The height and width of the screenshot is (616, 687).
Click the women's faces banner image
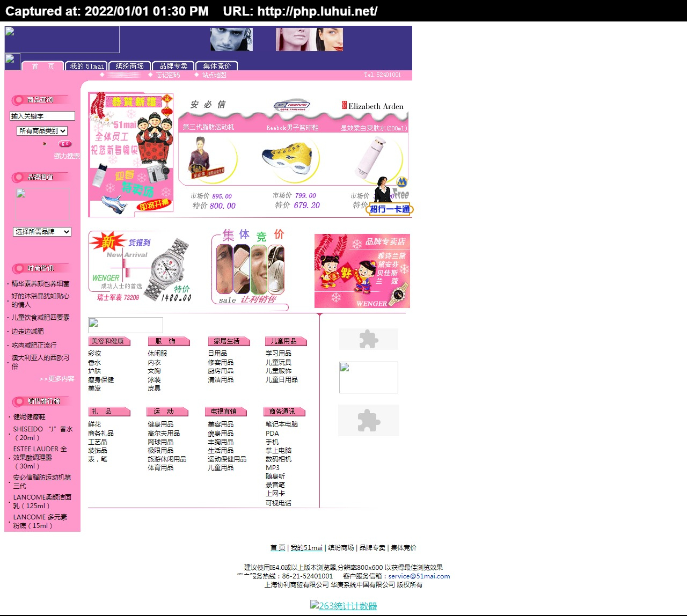[309, 39]
